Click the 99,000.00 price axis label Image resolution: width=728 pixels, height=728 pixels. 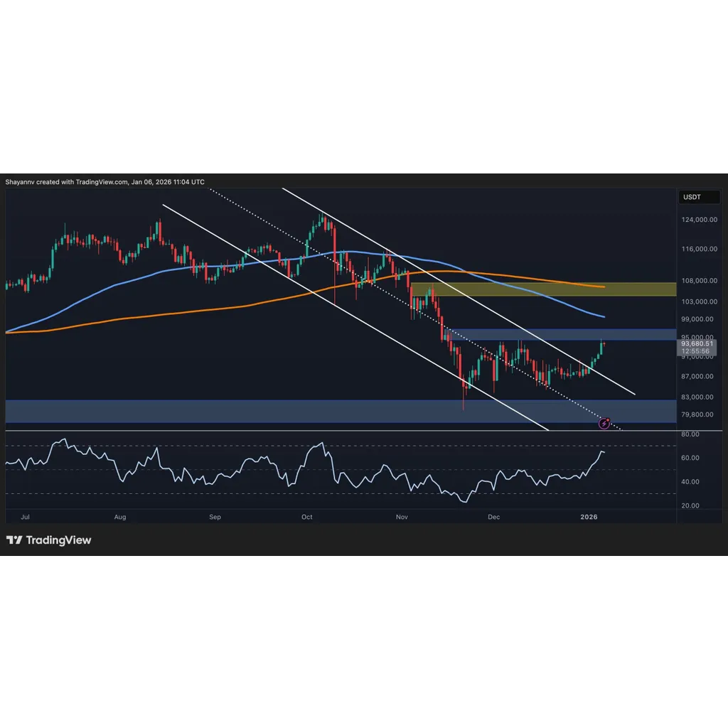coord(697,319)
